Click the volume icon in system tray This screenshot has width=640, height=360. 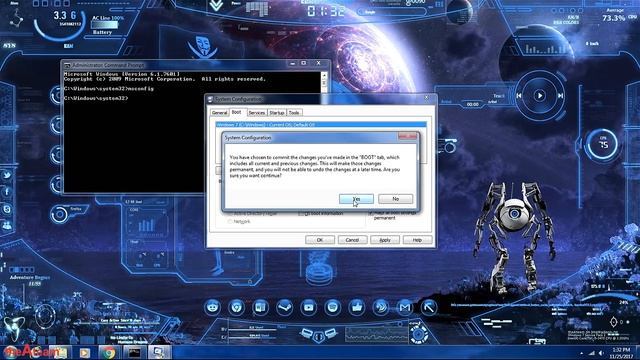click(x=602, y=353)
